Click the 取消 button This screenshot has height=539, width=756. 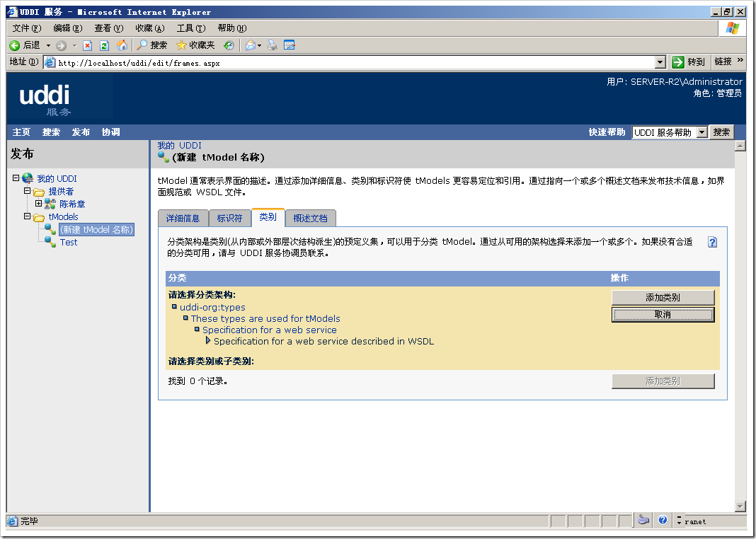point(663,315)
